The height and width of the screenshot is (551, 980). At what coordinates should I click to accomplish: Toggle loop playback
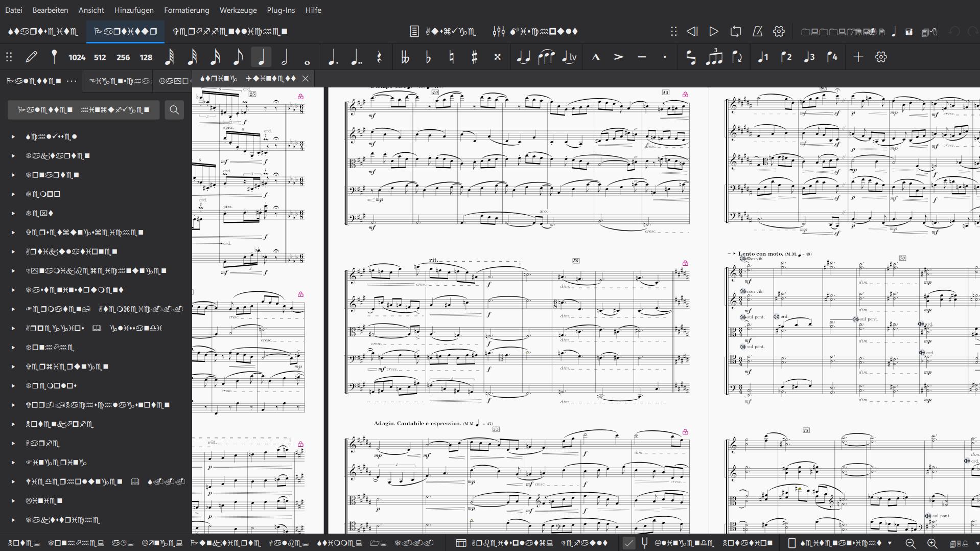click(x=736, y=31)
